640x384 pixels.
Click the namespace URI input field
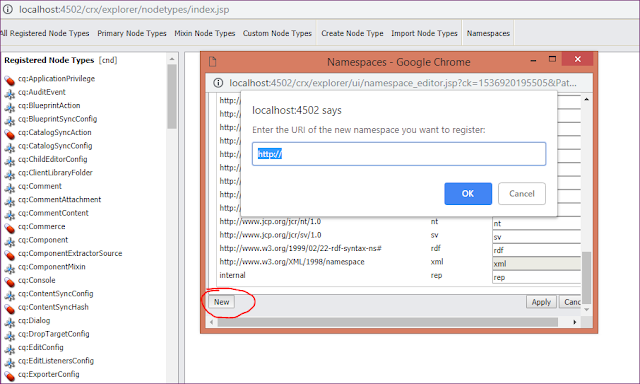(x=399, y=154)
